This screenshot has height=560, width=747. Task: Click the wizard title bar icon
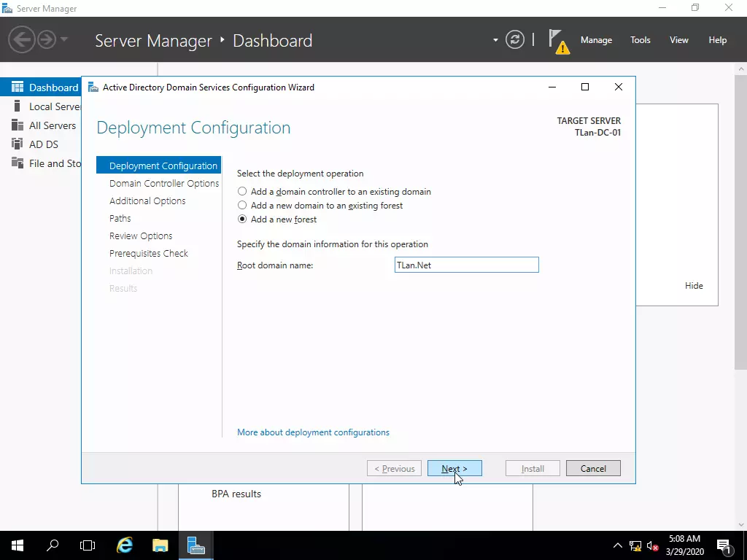[93, 87]
